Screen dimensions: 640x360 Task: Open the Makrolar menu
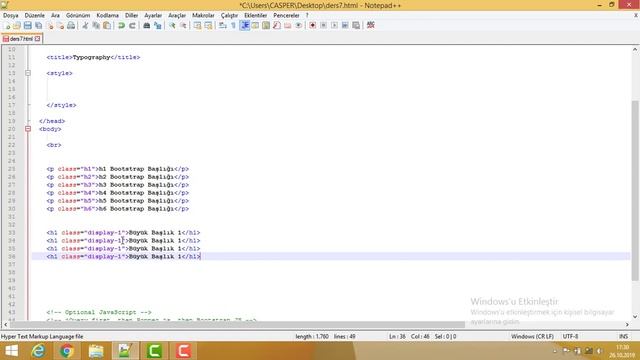coord(203,15)
